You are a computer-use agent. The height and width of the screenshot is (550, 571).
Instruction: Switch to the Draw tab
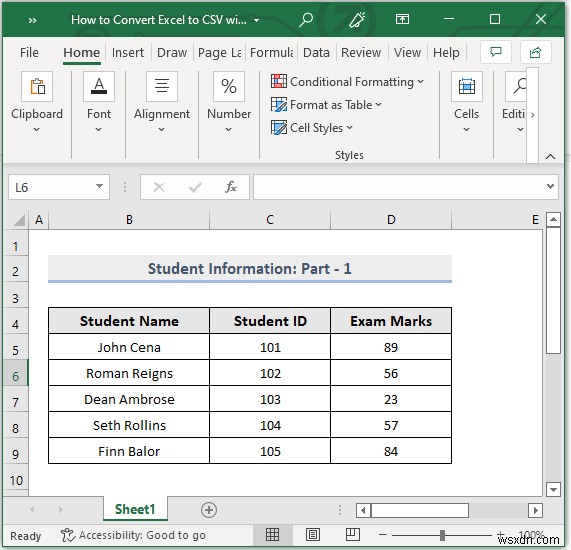coord(172,52)
